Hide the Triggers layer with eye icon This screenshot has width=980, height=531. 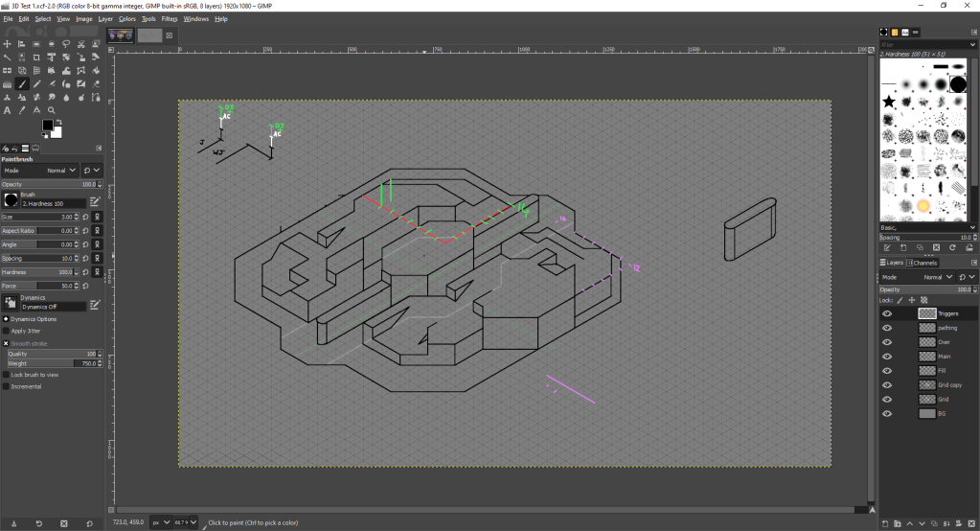tap(887, 313)
